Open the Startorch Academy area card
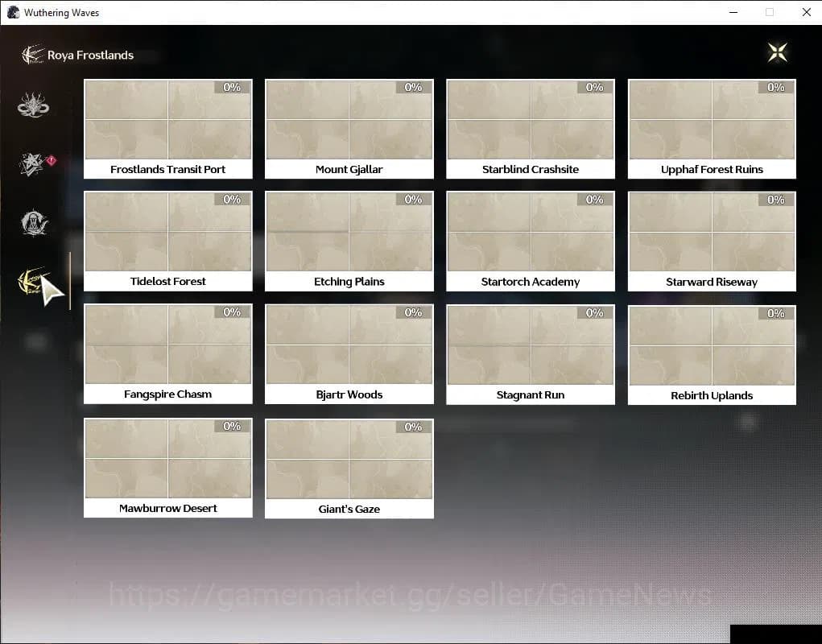Viewport: 822px width, 644px height. click(x=530, y=240)
